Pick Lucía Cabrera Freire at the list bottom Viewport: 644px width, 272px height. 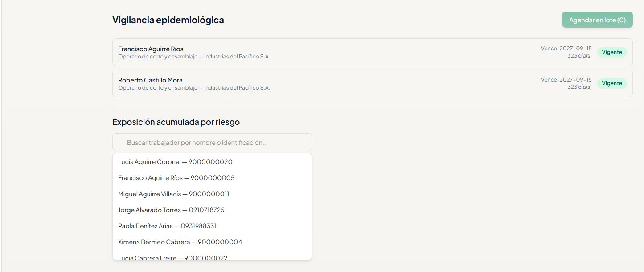[x=212, y=256]
